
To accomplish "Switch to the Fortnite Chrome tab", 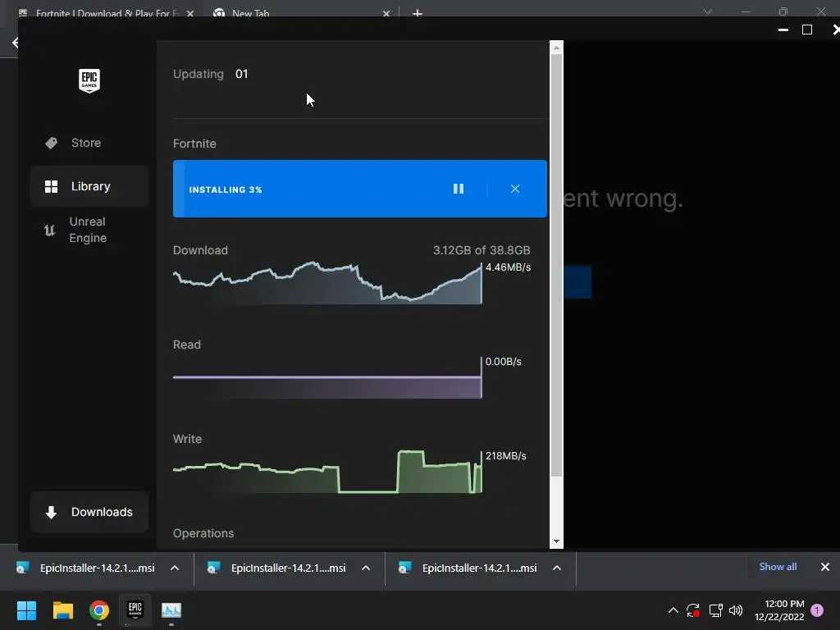I will click(x=102, y=12).
